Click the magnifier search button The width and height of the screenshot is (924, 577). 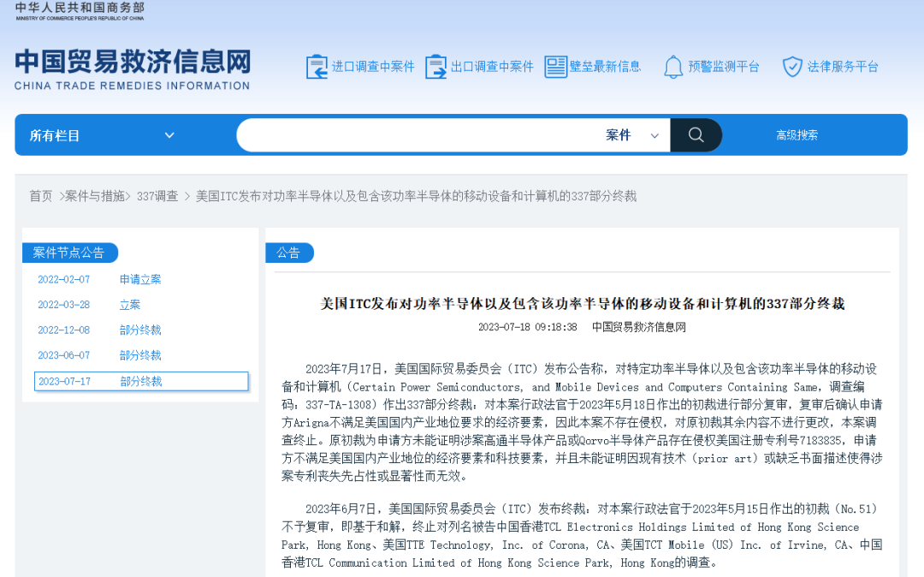[696, 135]
